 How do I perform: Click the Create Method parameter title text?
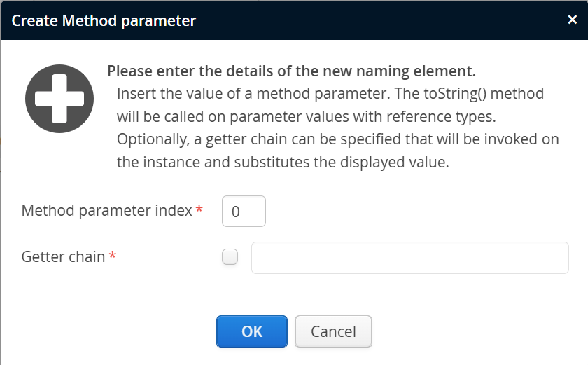(104, 20)
